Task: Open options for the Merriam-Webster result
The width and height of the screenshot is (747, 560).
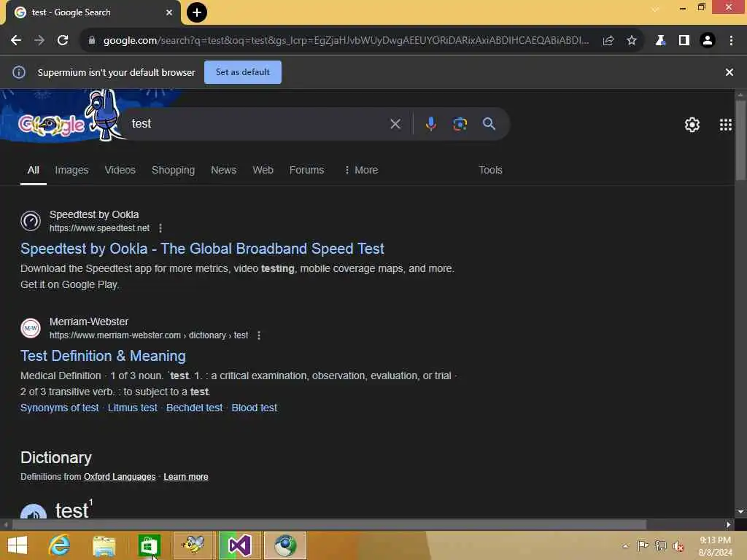Action: coord(259,335)
